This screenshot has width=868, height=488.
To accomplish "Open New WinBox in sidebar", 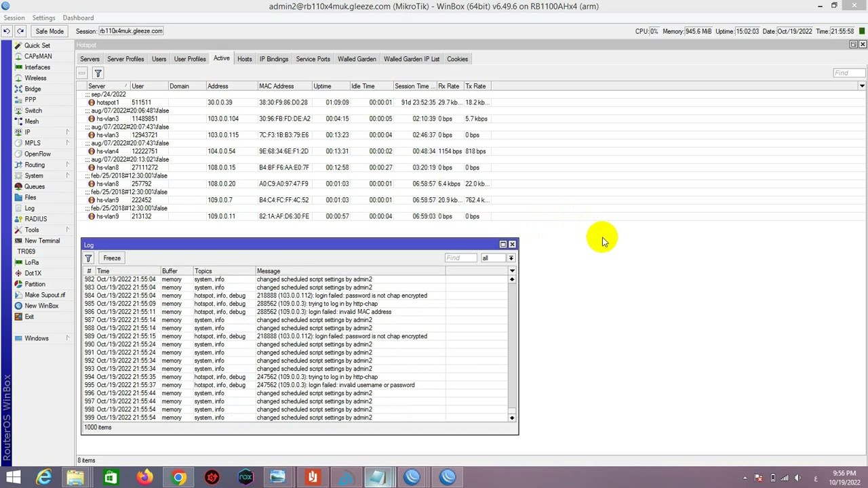I will coord(41,306).
